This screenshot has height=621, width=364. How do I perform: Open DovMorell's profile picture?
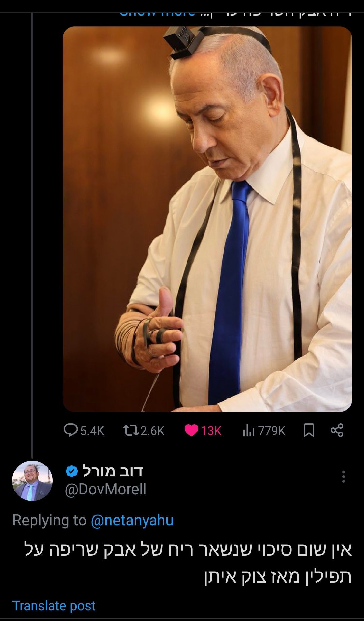(x=32, y=481)
